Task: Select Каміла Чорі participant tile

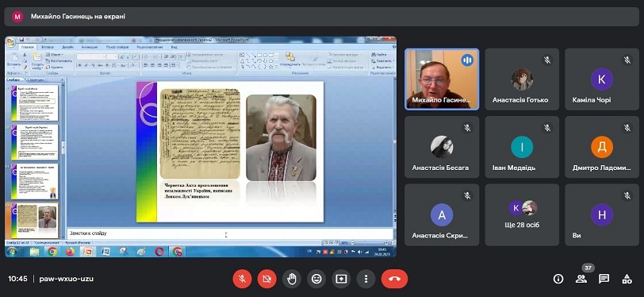Action: (x=602, y=79)
